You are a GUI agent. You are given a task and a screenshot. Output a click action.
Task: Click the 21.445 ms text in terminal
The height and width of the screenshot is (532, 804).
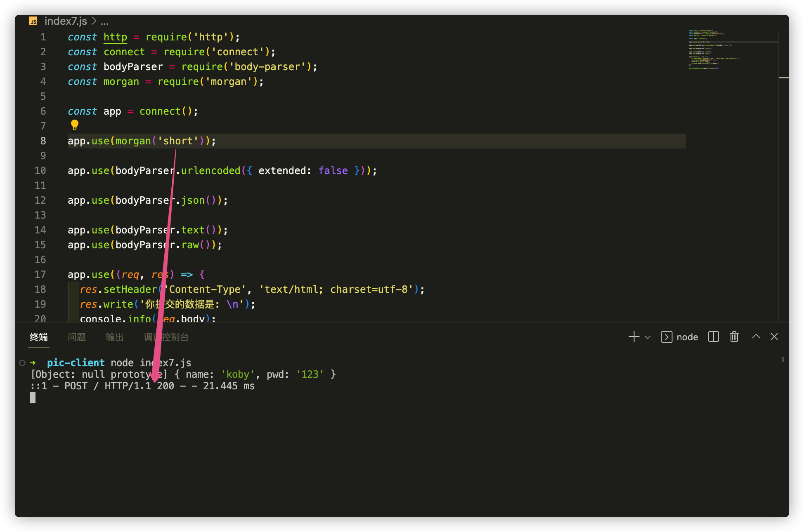click(229, 386)
